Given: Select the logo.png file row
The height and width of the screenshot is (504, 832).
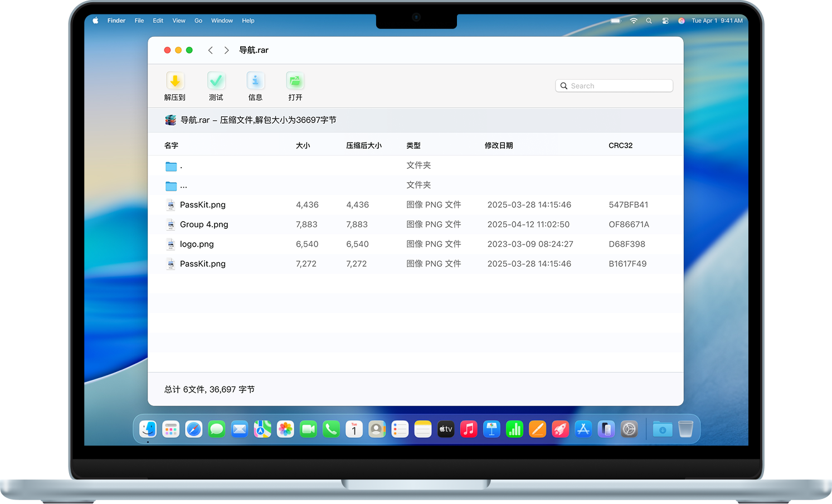Looking at the screenshot, I should [x=197, y=244].
